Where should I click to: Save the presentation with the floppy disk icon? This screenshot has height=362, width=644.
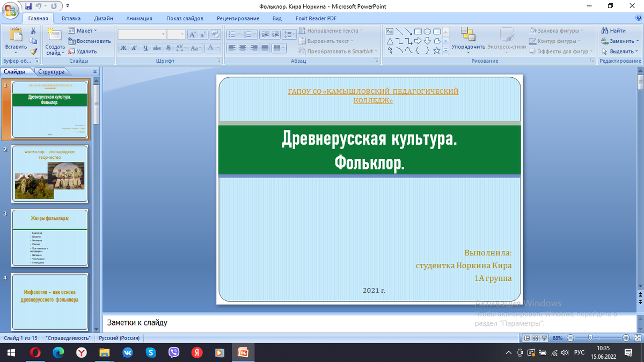click(29, 6)
